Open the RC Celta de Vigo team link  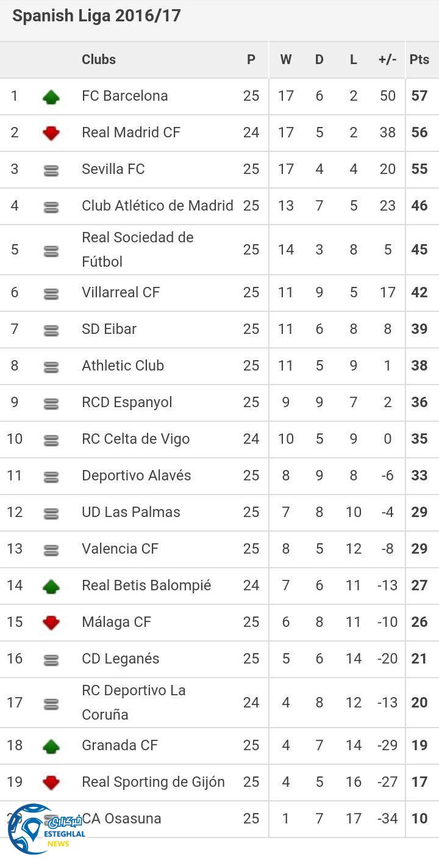135,439
